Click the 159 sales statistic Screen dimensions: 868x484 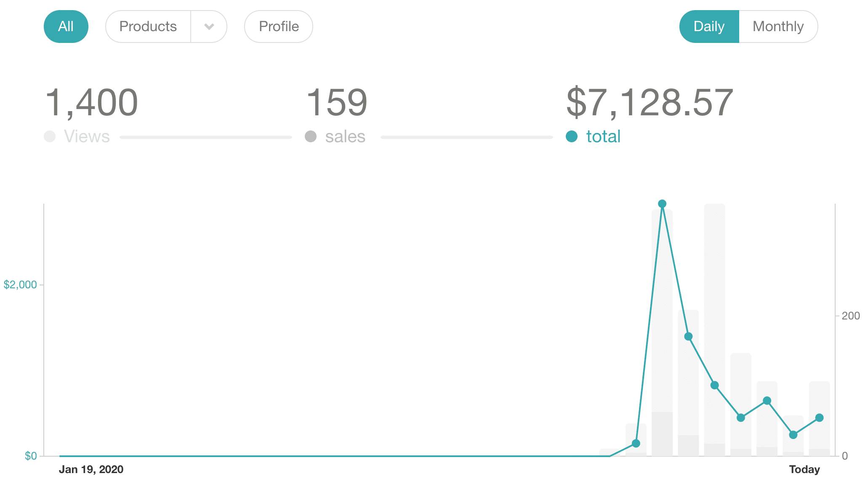(336, 101)
